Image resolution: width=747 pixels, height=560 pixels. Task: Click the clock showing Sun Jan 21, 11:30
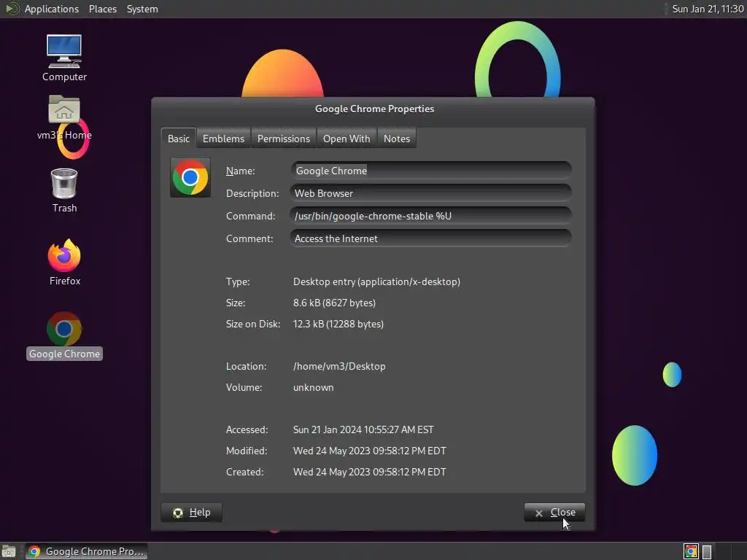[708, 9]
